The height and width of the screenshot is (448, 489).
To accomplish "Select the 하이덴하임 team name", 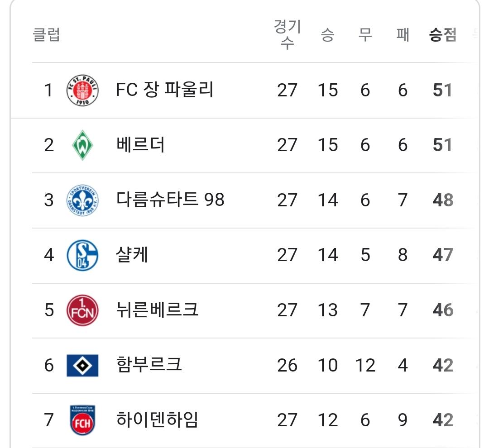I will 157,419.
